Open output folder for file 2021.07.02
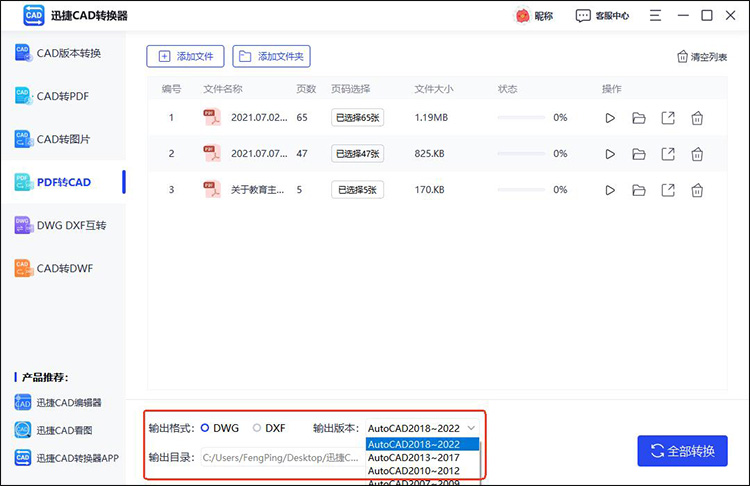Viewport: 750px width, 486px height. coord(639,118)
